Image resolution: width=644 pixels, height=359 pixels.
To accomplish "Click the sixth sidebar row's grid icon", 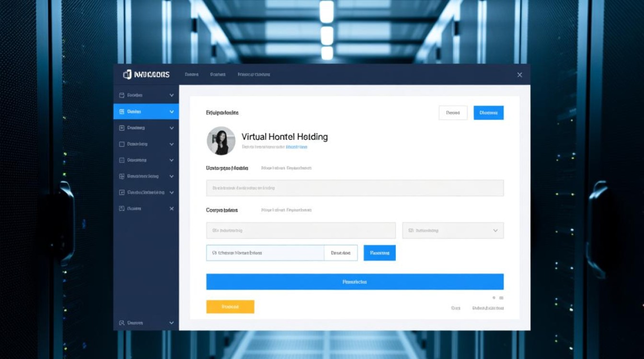I will coord(122,176).
